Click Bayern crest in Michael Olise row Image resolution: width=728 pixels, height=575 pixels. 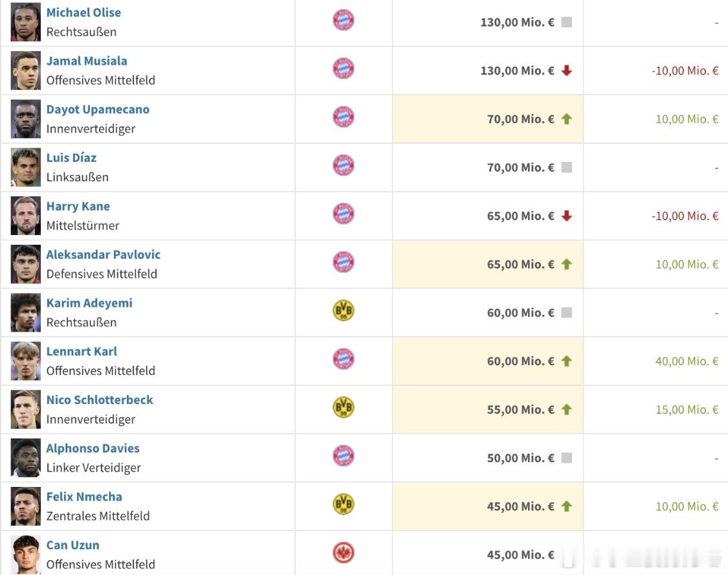(344, 20)
